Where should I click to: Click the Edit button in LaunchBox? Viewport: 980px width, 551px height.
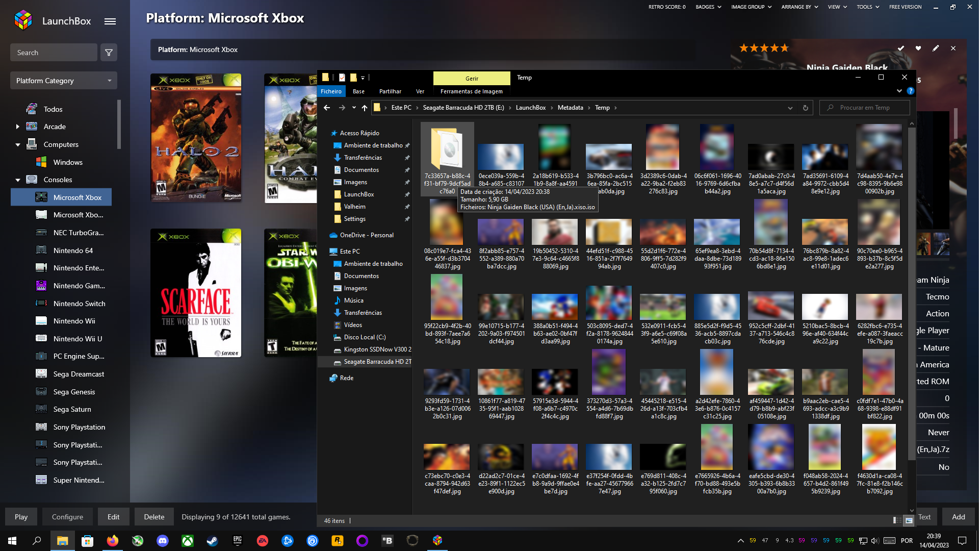pos(113,517)
